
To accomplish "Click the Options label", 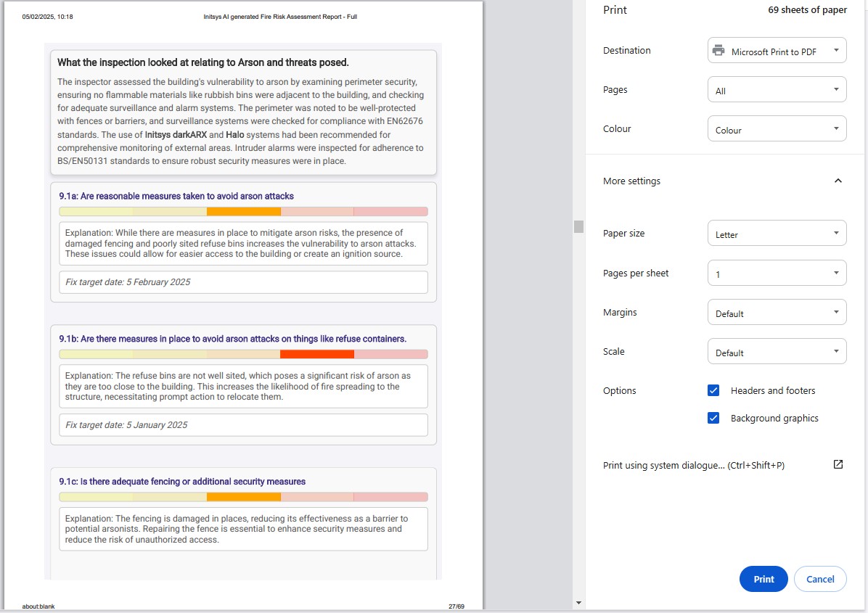I will pos(620,390).
